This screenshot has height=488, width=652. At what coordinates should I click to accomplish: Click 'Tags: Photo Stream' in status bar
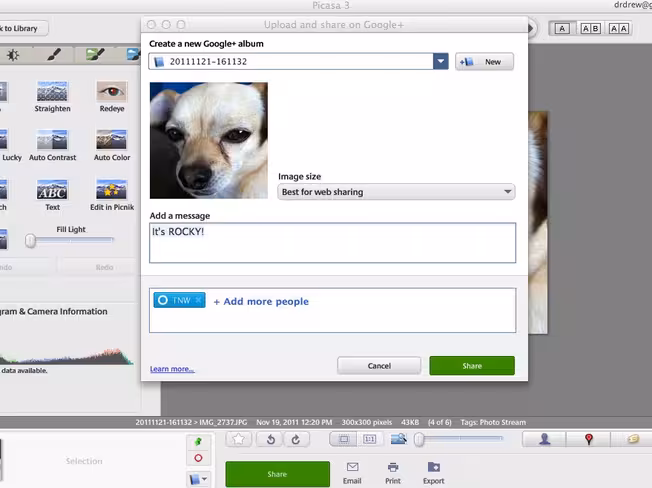493,422
